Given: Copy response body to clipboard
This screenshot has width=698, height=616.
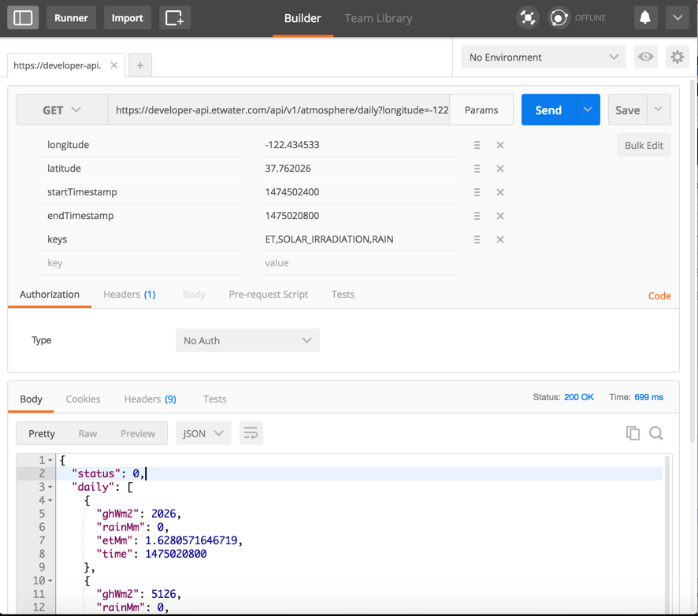Looking at the screenshot, I should point(633,432).
